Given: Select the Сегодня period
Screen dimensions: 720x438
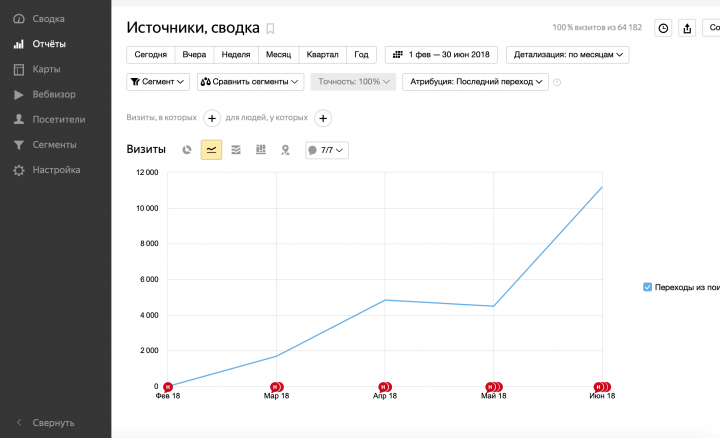Looking at the screenshot, I should [x=151, y=55].
